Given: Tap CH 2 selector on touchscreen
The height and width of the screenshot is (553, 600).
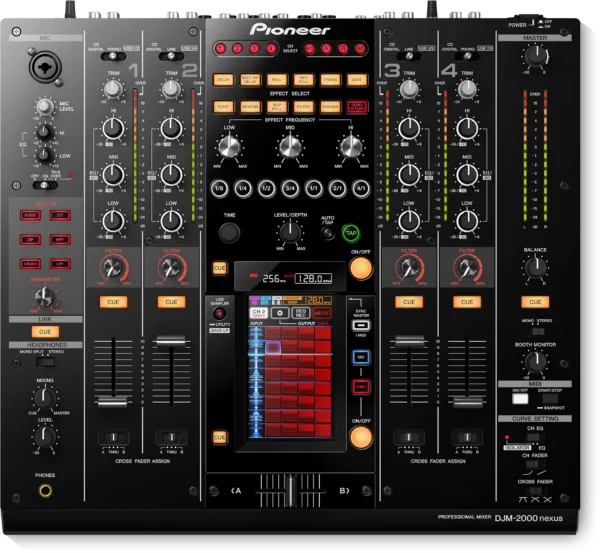Looking at the screenshot, I should [x=259, y=313].
